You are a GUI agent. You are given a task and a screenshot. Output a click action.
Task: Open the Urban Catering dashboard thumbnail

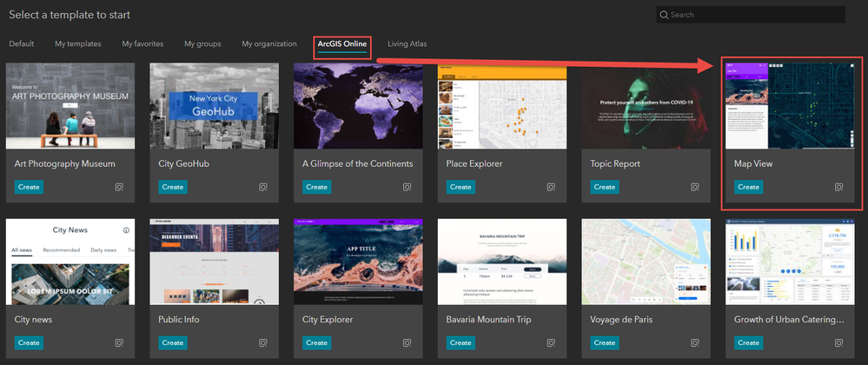[790, 262]
